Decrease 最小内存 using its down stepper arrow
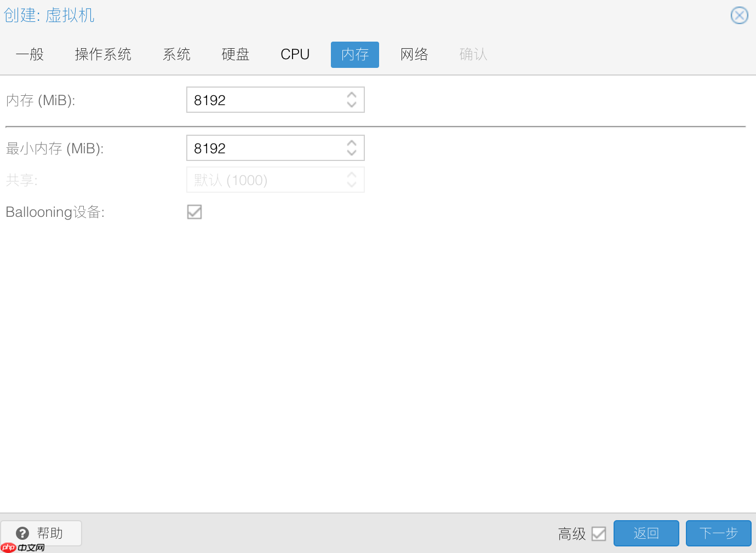This screenshot has width=756, height=553. click(x=351, y=152)
